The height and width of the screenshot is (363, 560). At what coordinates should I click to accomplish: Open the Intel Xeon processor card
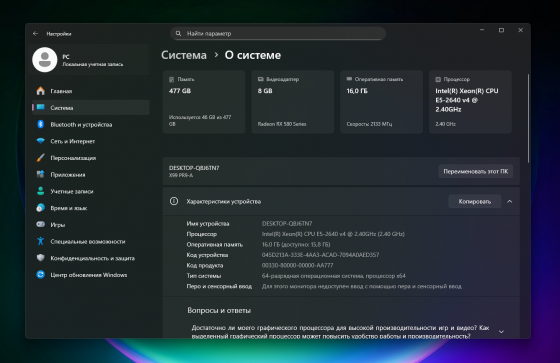(470, 102)
